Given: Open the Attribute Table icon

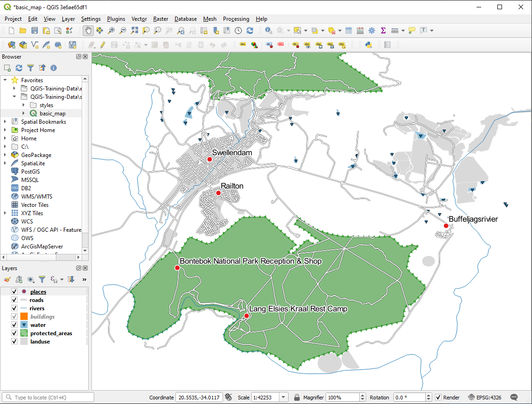Looking at the screenshot, I should tap(349, 30).
